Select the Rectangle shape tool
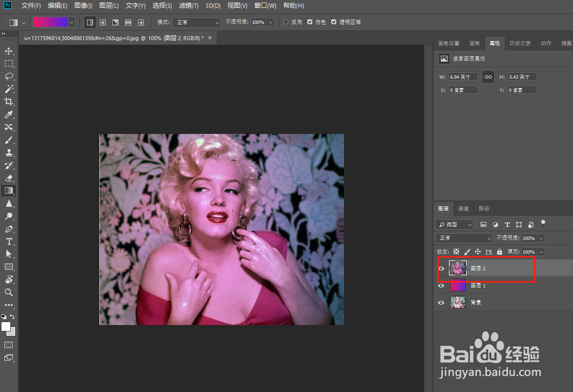This screenshot has width=573, height=392. [x=9, y=267]
